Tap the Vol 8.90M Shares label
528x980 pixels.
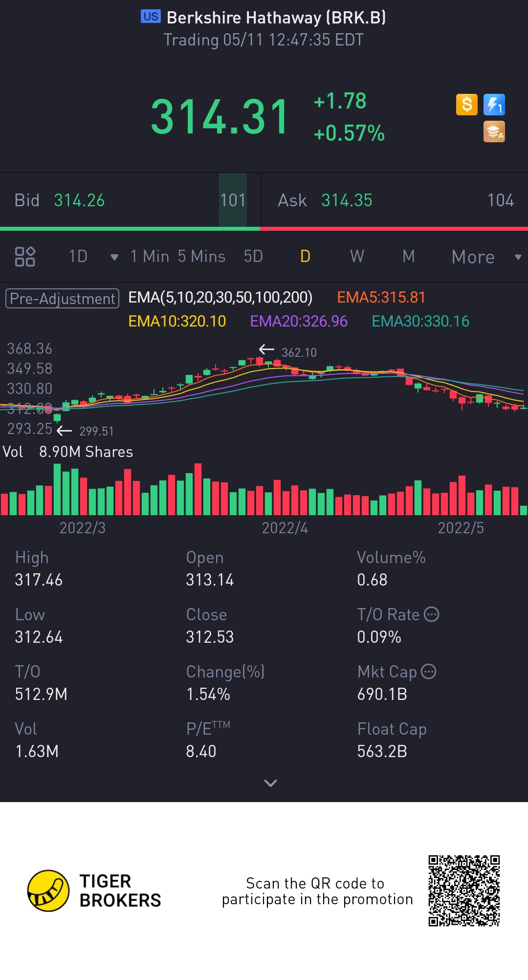pos(68,452)
